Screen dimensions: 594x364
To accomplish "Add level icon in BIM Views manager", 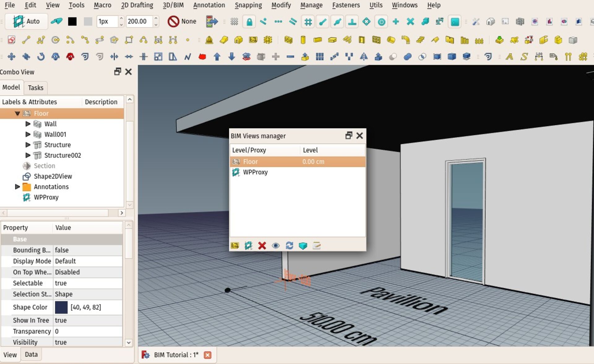I will (235, 246).
